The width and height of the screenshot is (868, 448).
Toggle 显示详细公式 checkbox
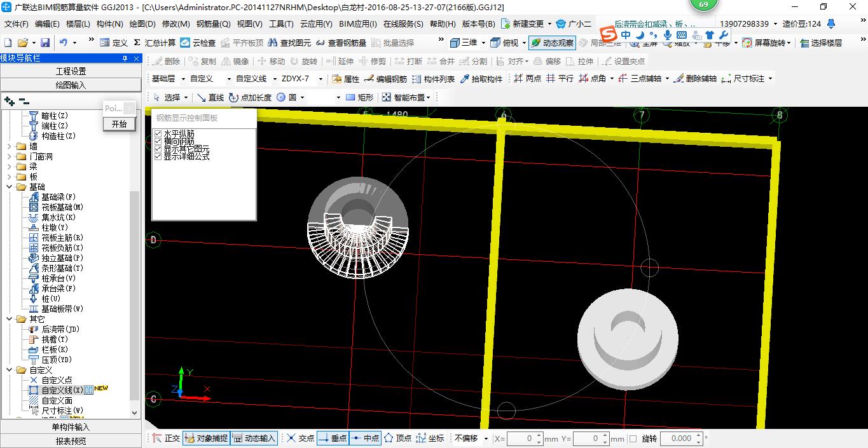coord(158,156)
